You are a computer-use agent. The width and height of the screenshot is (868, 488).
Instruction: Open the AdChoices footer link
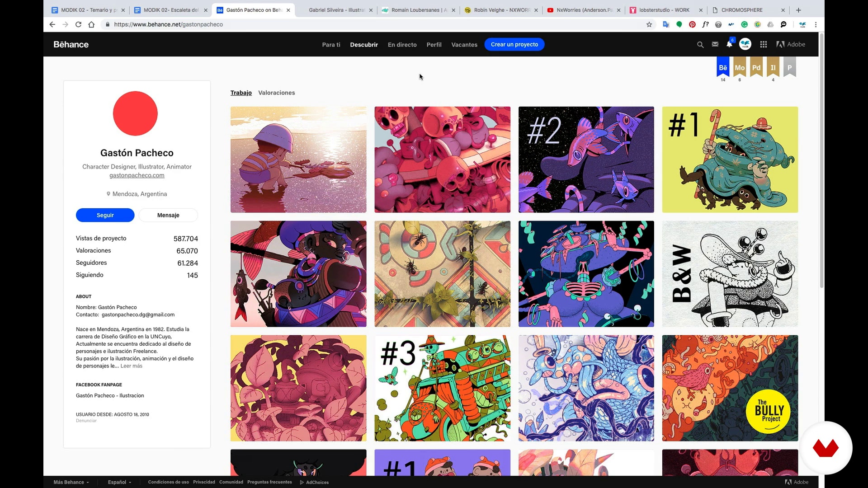(315, 482)
